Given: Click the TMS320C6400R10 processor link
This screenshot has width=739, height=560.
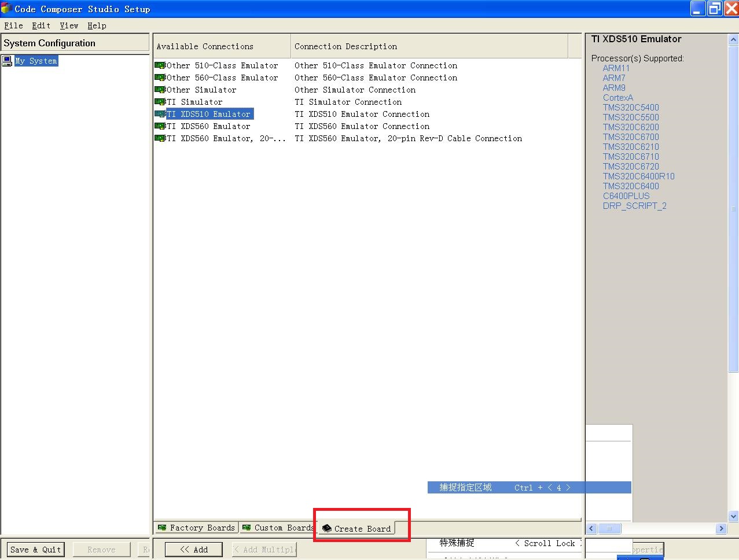Looking at the screenshot, I should click(x=639, y=176).
